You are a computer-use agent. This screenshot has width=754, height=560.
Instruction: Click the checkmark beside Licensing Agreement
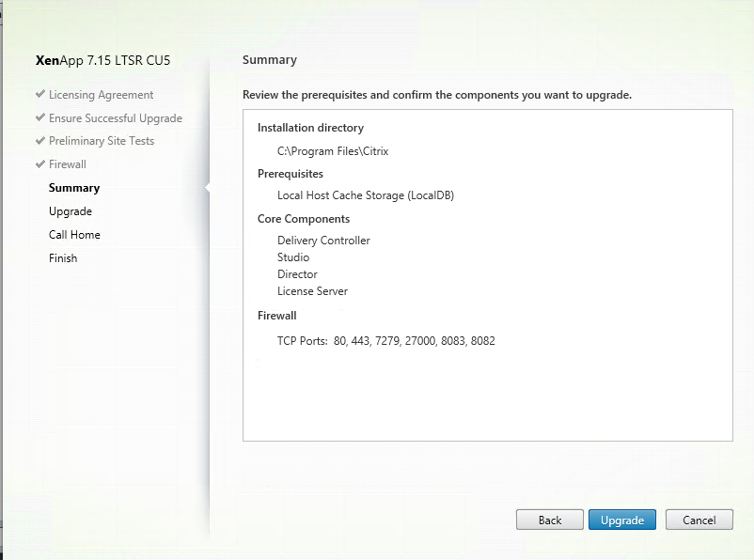[40, 94]
